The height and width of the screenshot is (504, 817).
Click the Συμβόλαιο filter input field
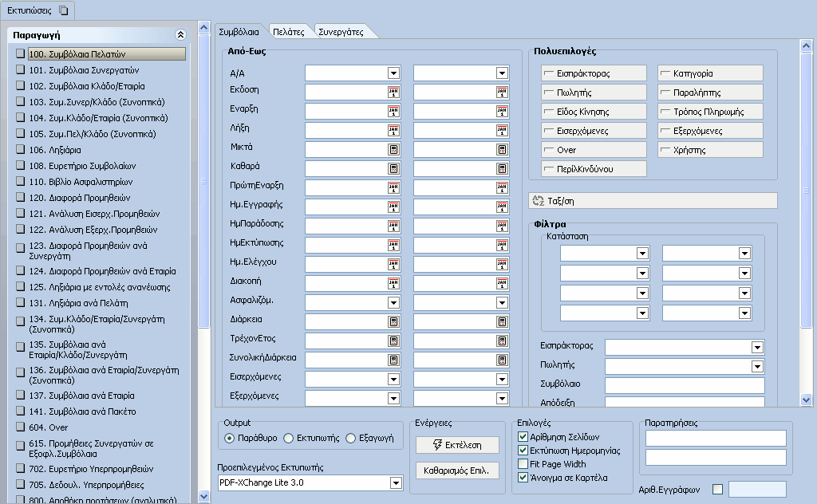point(685,385)
